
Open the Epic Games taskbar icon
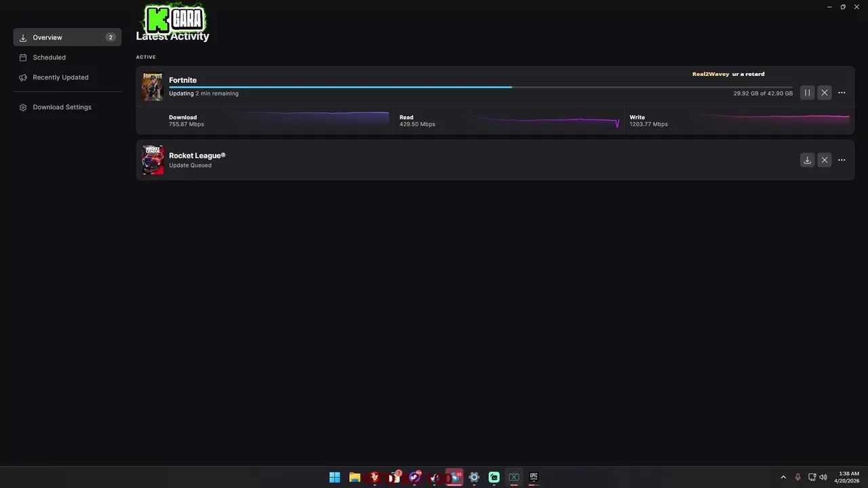click(x=534, y=477)
